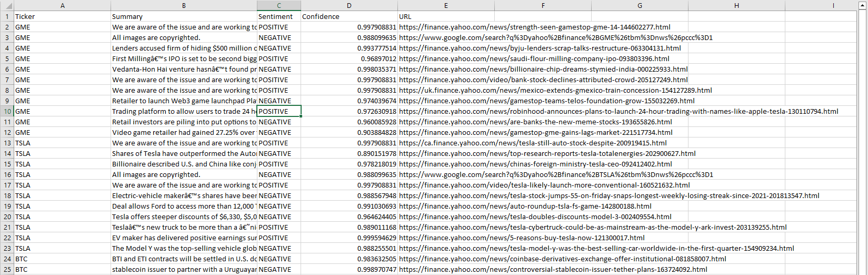The height and width of the screenshot is (275, 868).
Task: Open the strength-seen-gamestop-gme URL cell
Action: click(x=534, y=27)
